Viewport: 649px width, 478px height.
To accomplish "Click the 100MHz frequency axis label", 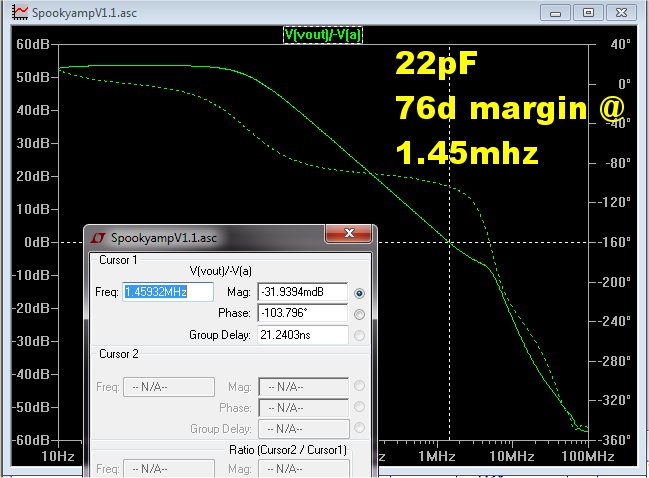I will [587, 456].
